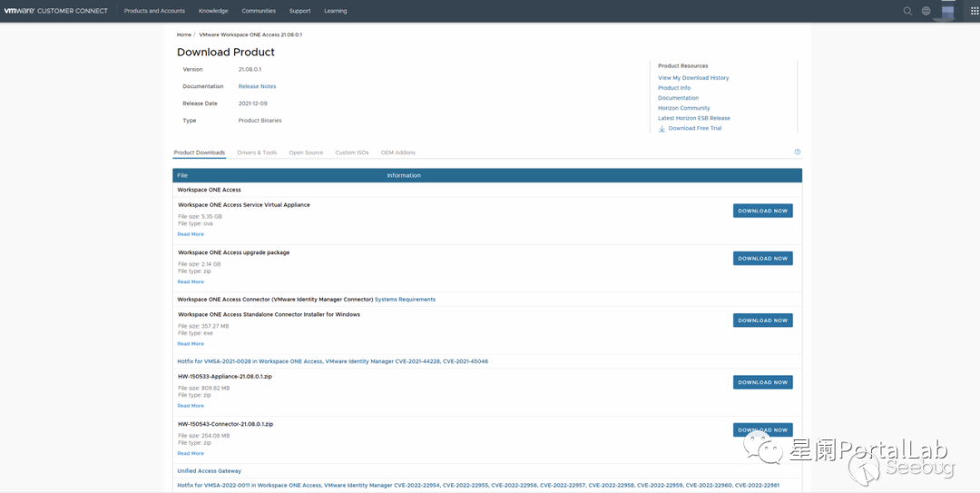
Task: Open Hotfix for VMSA-2022-0011 link
Action: (x=478, y=486)
